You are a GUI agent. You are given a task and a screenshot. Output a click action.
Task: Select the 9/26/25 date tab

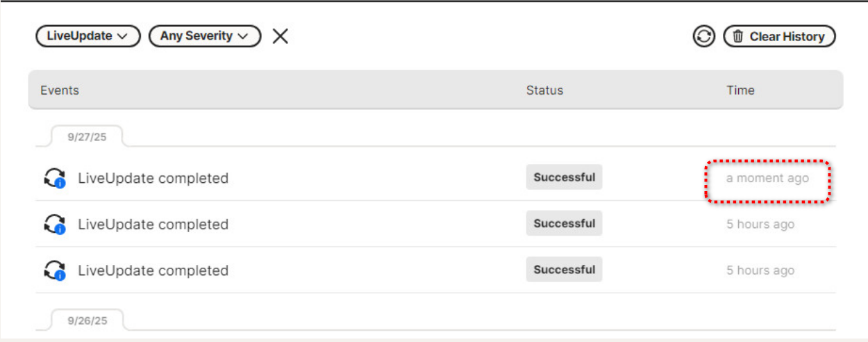click(x=87, y=321)
